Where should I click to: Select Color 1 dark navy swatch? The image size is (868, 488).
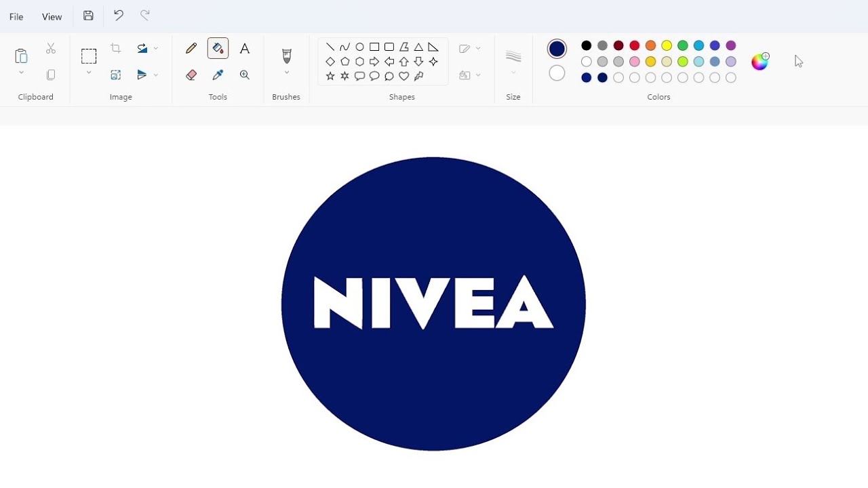[x=557, y=49]
